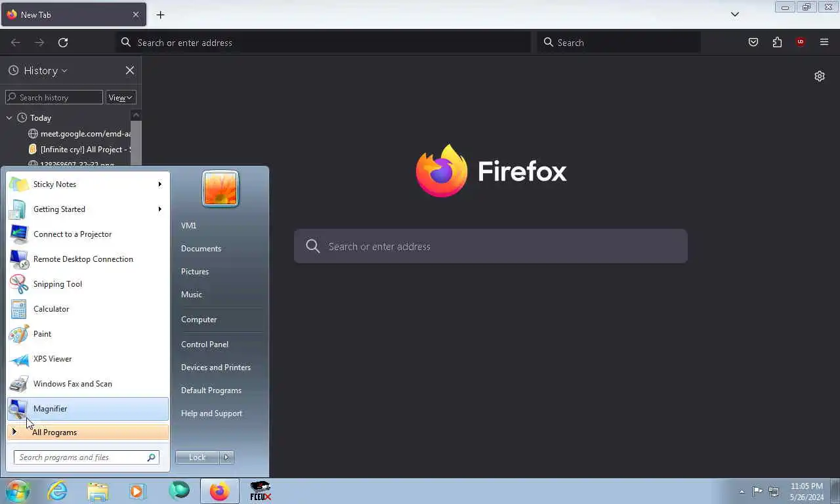Open History sidebar switcher dropdown
The image size is (840, 504).
(37, 70)
